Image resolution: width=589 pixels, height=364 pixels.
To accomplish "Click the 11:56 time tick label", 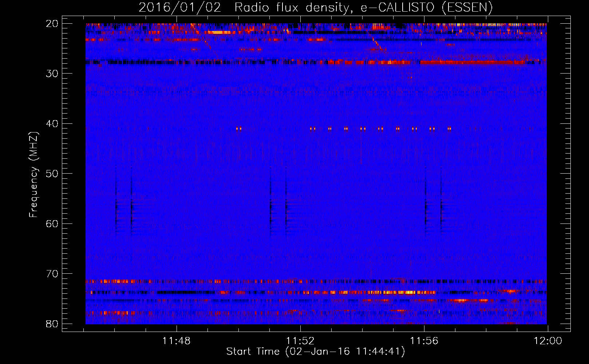I will pyautogui.click(x=424, y=341).
